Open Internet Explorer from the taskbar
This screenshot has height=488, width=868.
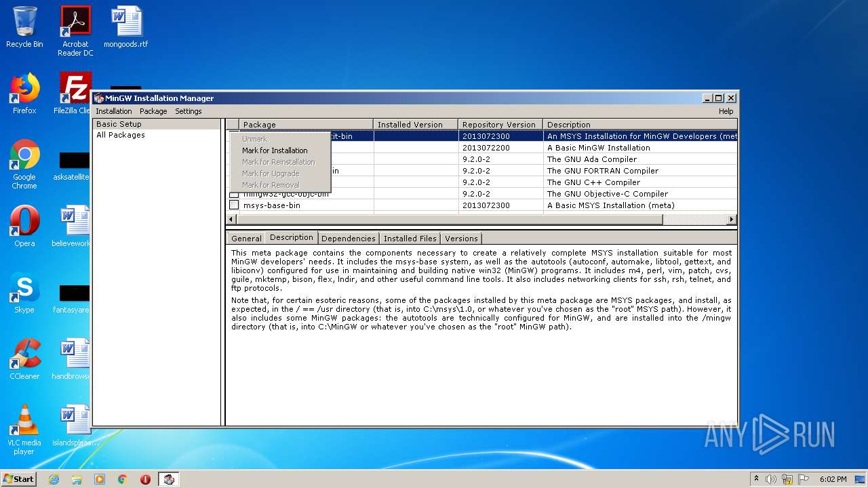54,479
